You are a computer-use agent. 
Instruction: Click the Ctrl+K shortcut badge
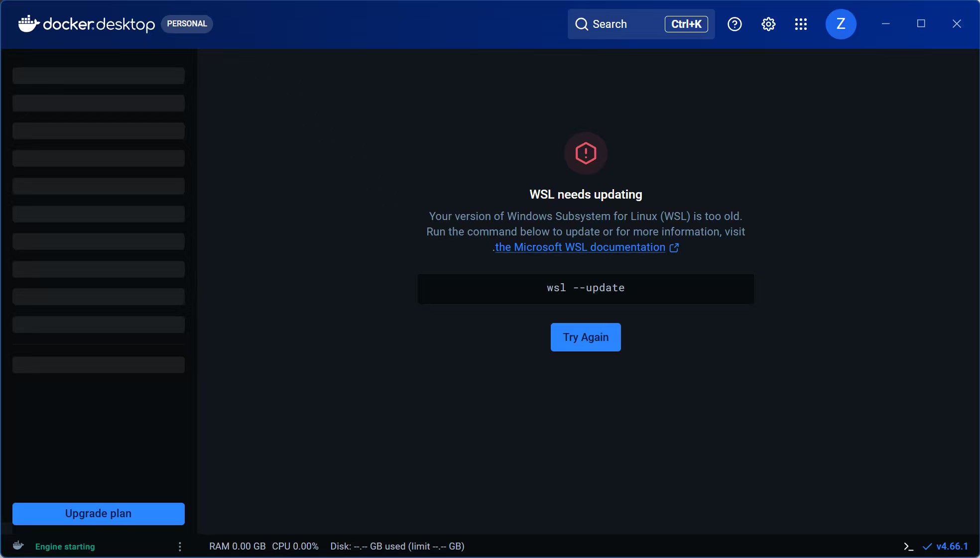(x=686, y=24)
